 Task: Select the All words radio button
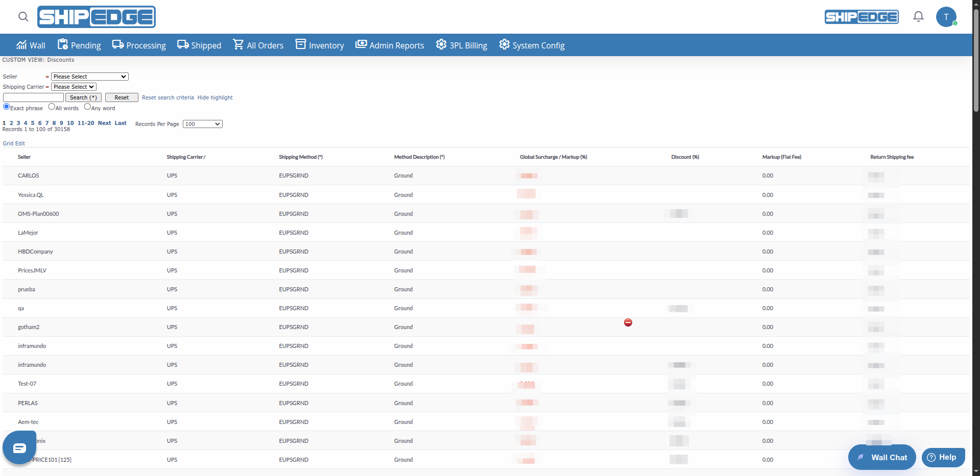tap(52, 107)
